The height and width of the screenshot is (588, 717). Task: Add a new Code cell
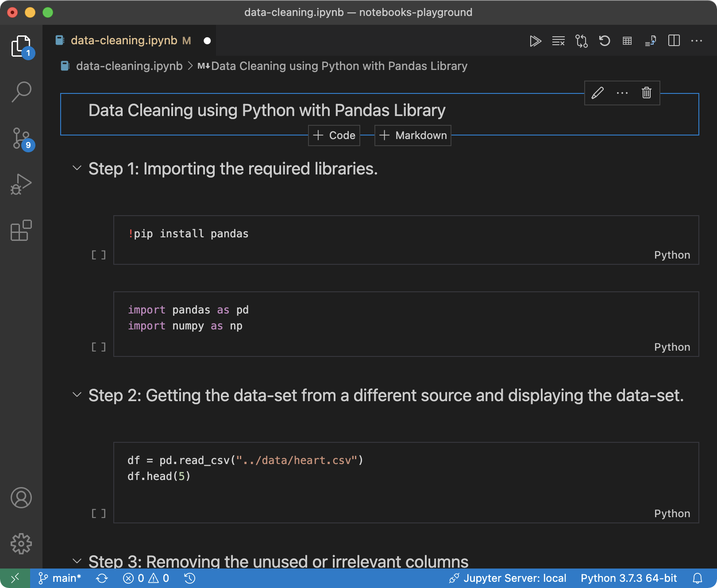[x=334, y=135]
